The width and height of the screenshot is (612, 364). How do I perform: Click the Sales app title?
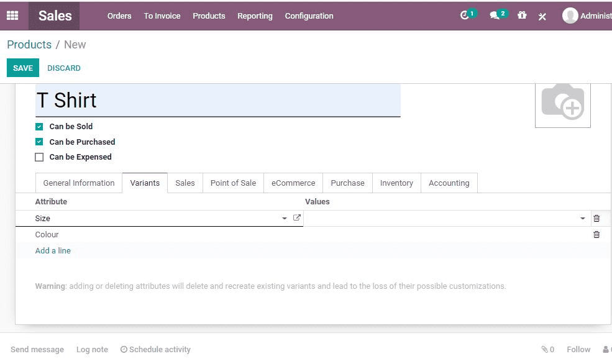click(x=55, y=16)
